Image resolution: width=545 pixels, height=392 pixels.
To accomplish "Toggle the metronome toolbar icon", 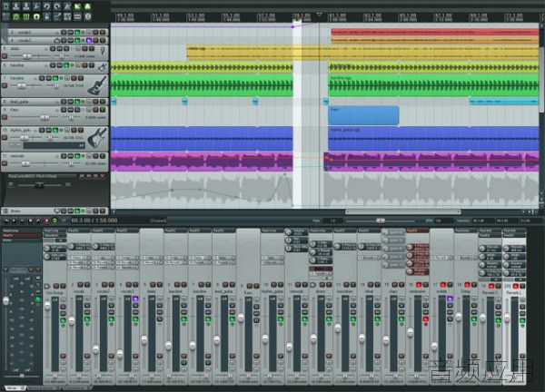I will (67, 6).
